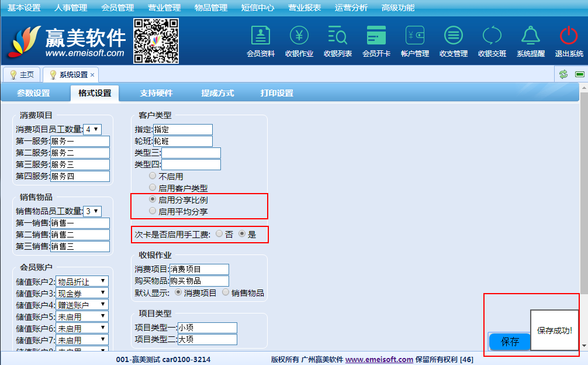
Task: Select the 不启用 radio option
Action: pos(153,175)
